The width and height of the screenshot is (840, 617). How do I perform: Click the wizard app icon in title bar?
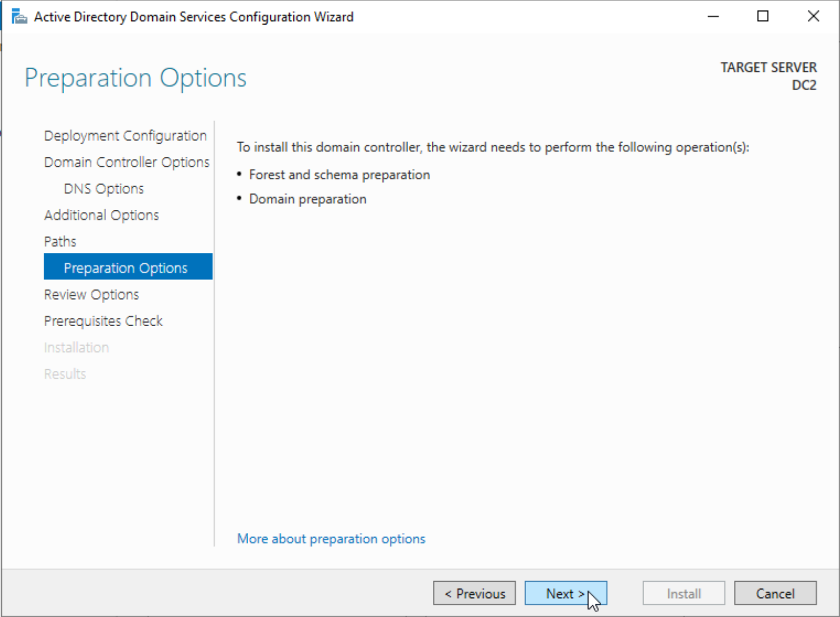coord(19,17)
